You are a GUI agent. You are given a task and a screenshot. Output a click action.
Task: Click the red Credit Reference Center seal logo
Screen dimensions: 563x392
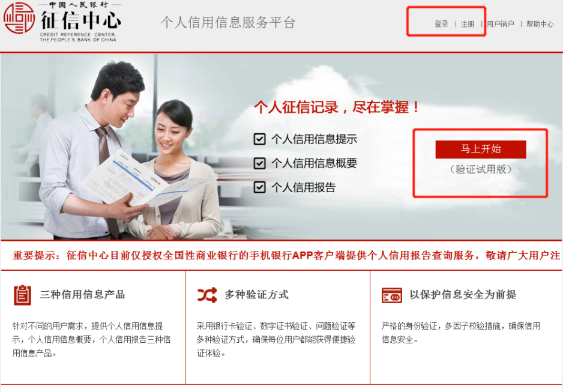[19, 18]
